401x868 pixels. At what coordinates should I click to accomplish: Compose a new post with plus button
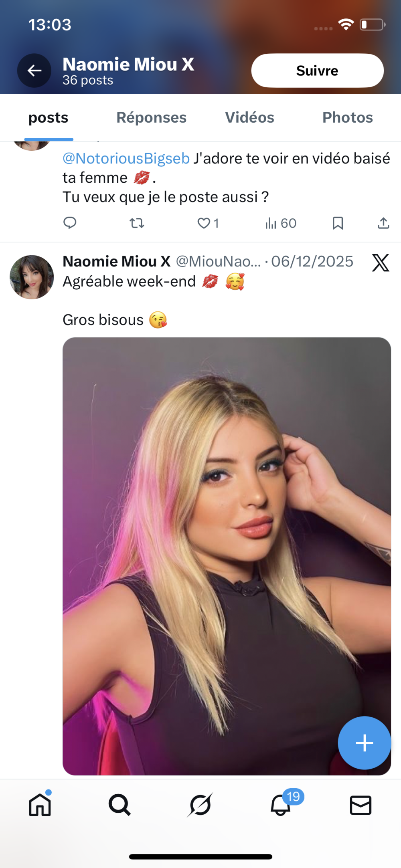(364, 743)
